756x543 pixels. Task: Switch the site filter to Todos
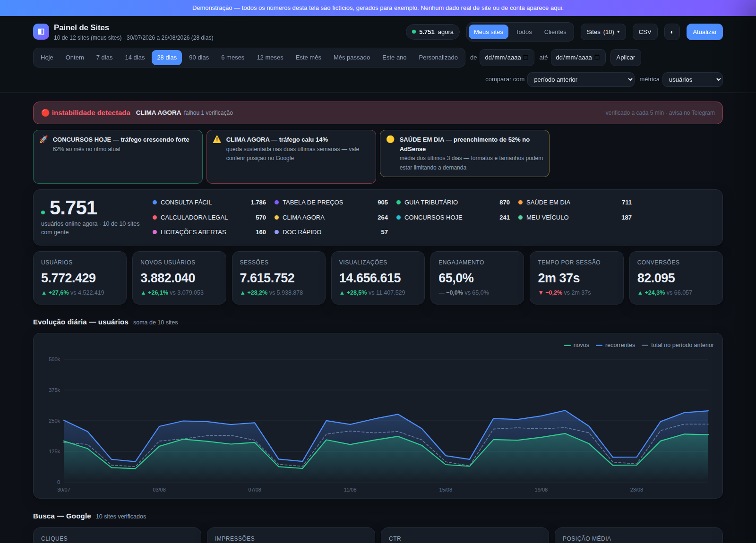pyautogui.click(x=524, y=32)
